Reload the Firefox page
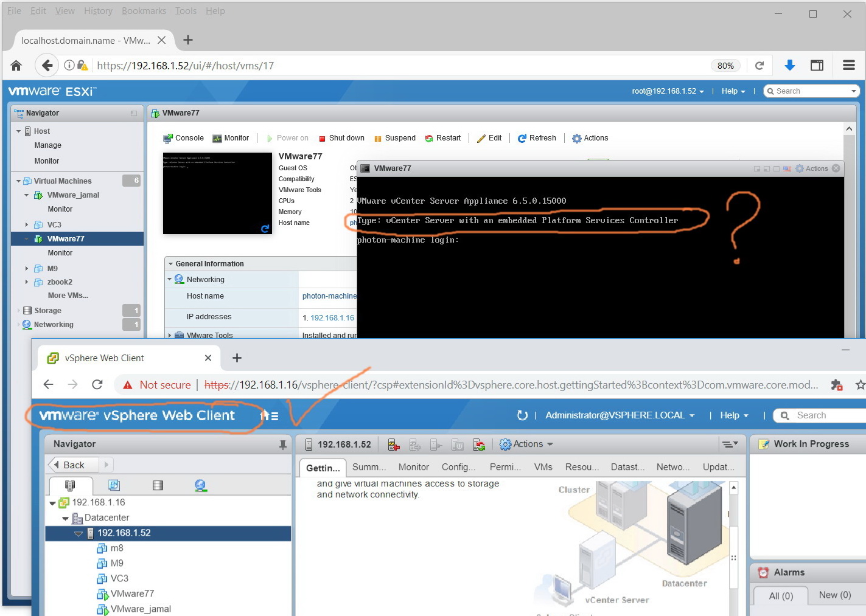This screenshot has height=616, width=866. pos(759,66)
